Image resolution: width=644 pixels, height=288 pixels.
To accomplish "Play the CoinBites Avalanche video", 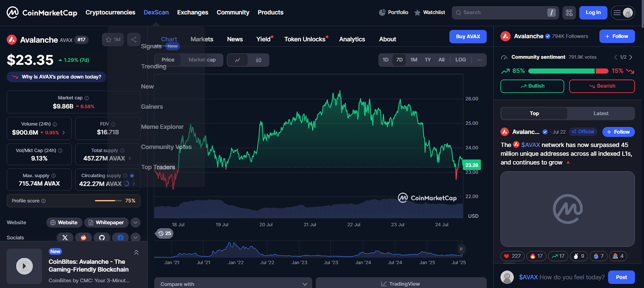I will 24,266.
